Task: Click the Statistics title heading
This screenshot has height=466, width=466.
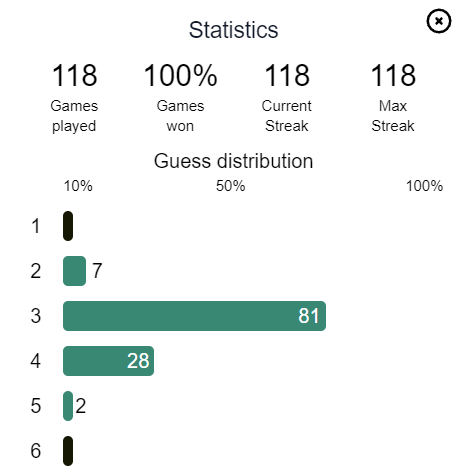Action: pyautogui.click(x=233, y=30)
